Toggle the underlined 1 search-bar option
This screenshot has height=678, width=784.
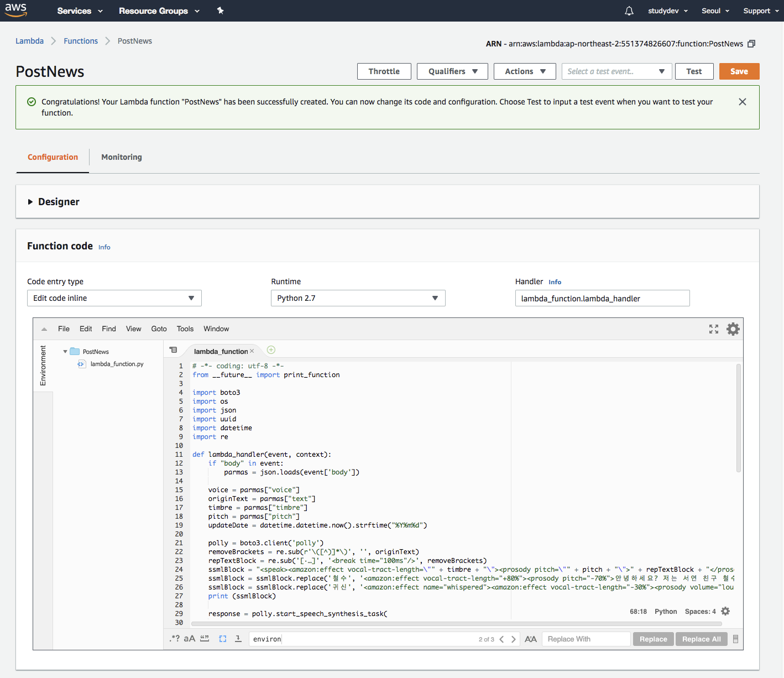(238, 638)
